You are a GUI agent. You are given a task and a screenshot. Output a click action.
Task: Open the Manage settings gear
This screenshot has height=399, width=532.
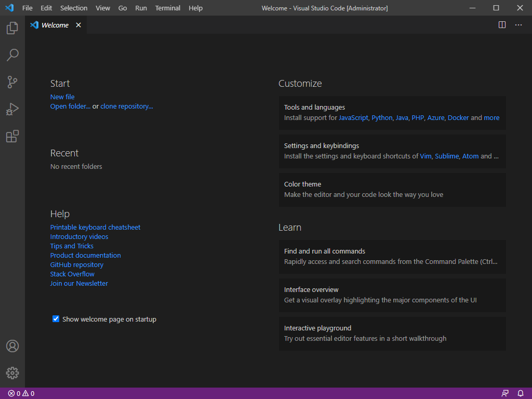pos(11,373)
